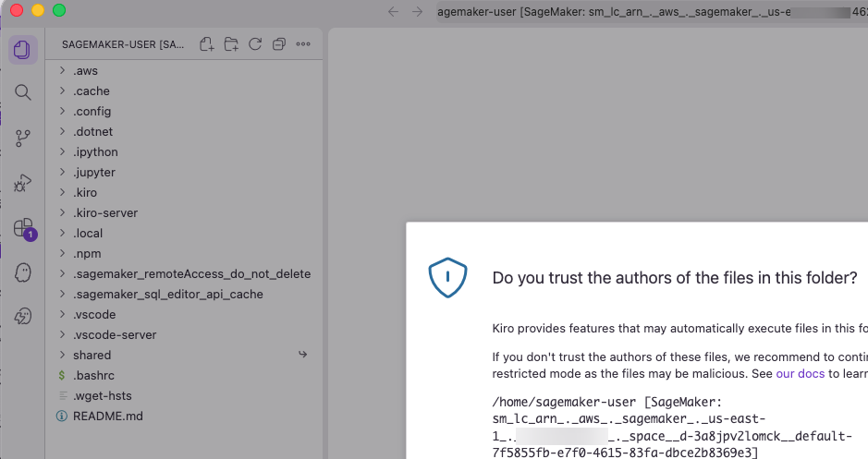
Task: Open the Kiro hooks ghost-lightning icon
Action: click(23, 317)
